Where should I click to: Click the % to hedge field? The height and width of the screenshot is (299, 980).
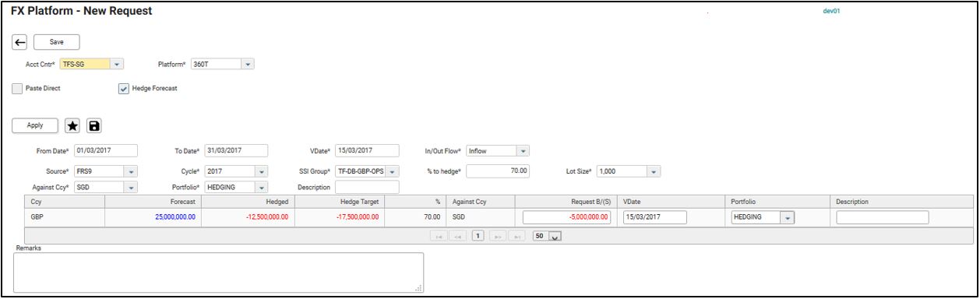(x=498, y=171)
